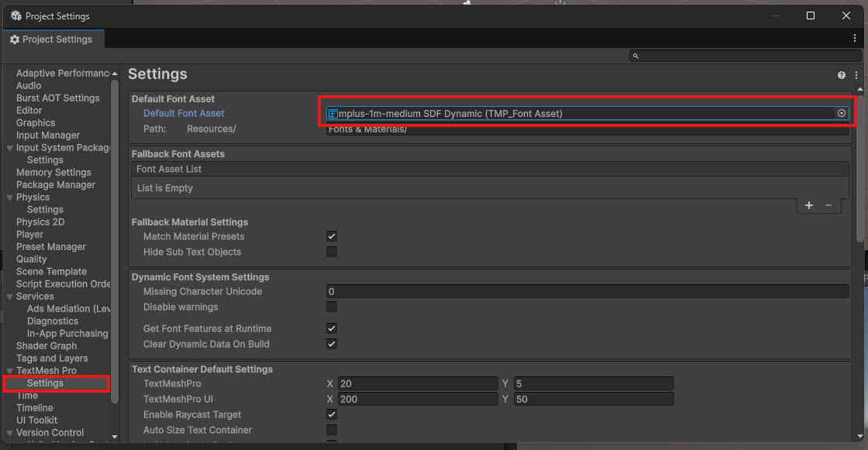
Task: Uncheck Clear Dynamic Data On Build
Action: (332, 344)
